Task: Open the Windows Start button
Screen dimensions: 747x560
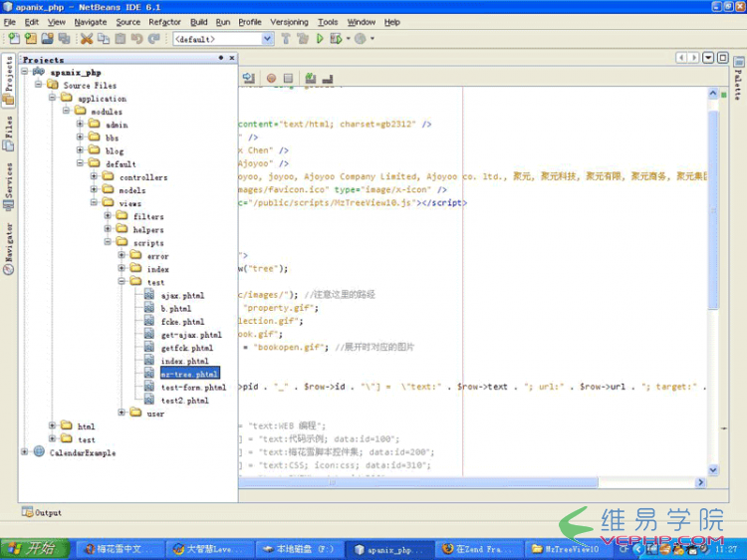Action: tap(35, 549)
